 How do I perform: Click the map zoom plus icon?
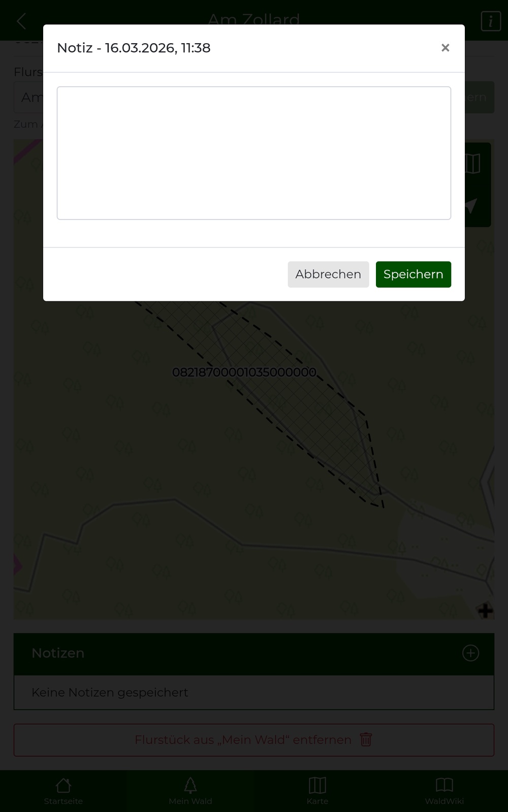(x=485, y=611)
